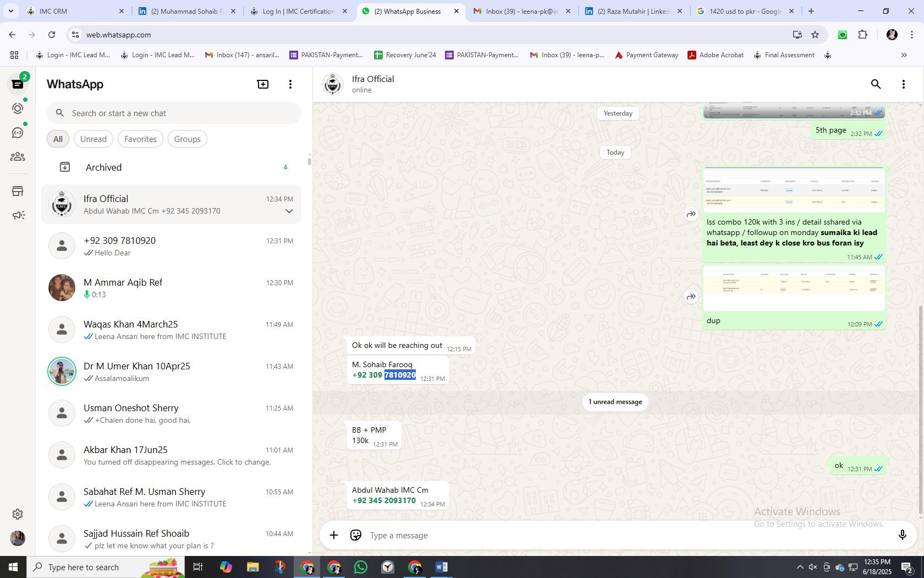The height and width of the screenshot is (578, 924).
Task: Go back in browser history
Action: pyautogui.click(x=12, y=35)
